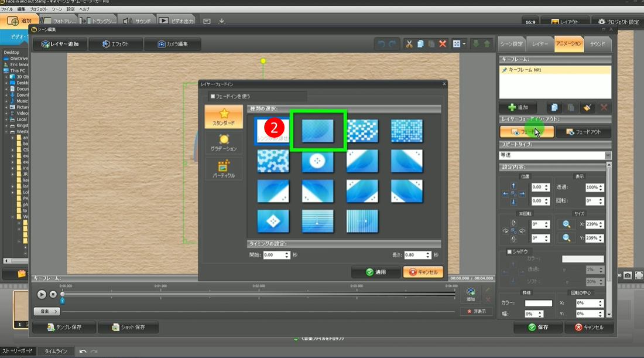Enable the フェードインを使う checkbox
Screen dimensions: 644x358
point(213,96)
